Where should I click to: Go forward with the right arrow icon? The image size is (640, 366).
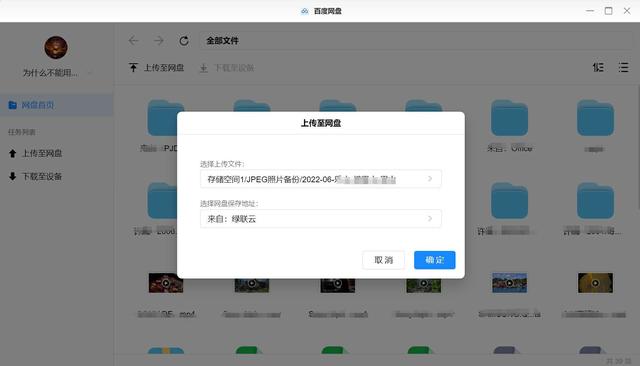[159, 40]
